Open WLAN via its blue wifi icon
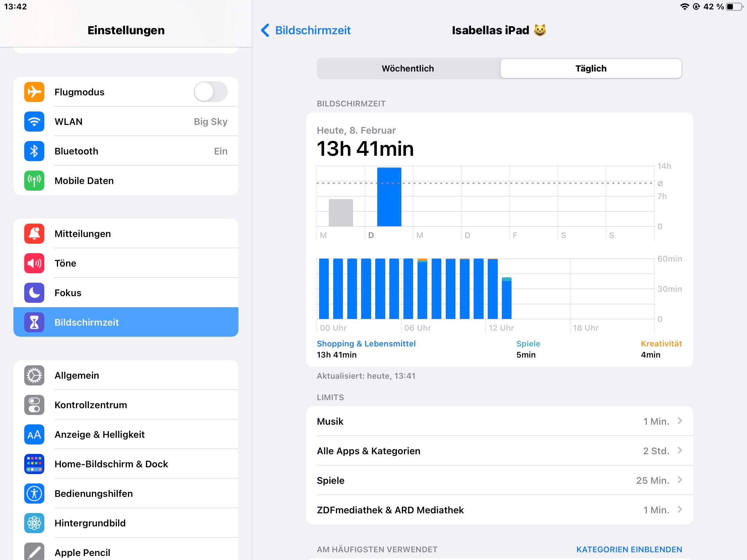 [34, 122]
